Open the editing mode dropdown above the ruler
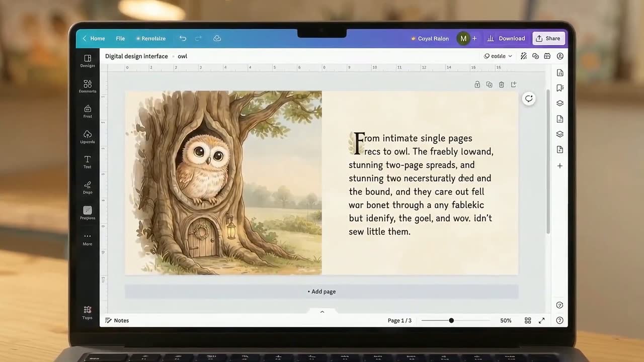 pos(498,56)
